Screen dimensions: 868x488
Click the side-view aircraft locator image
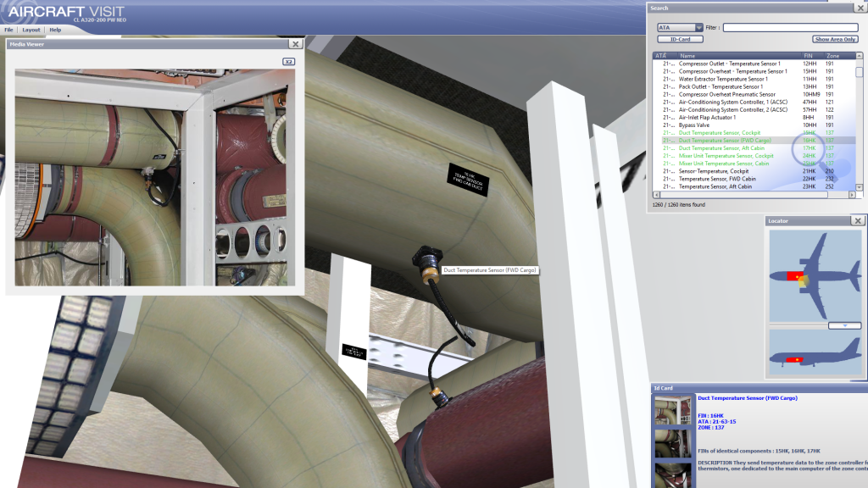click(815, 353)
